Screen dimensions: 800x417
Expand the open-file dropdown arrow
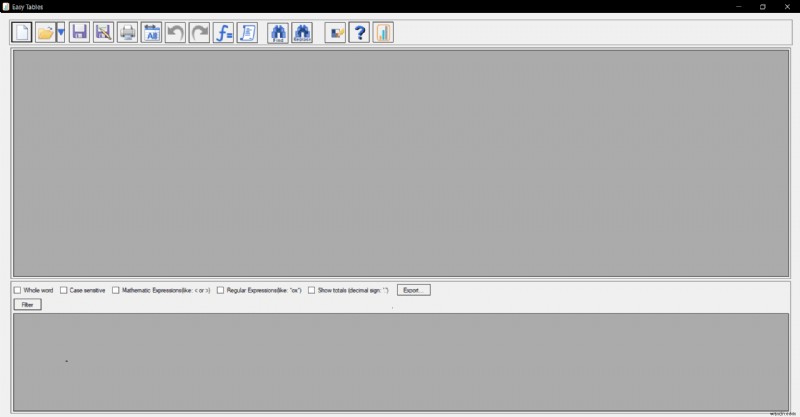click(x=61, y=33)
